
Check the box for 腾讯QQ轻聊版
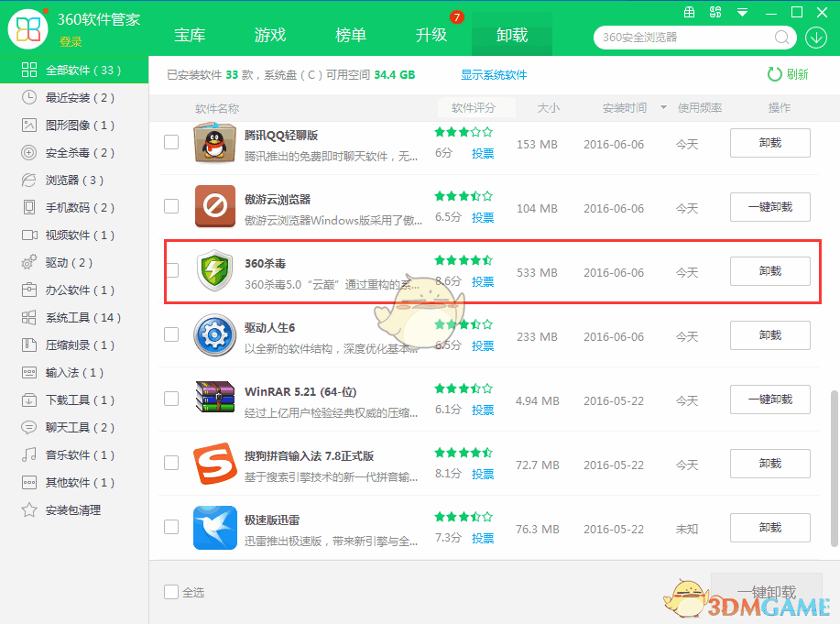click(x=171, y=142)
